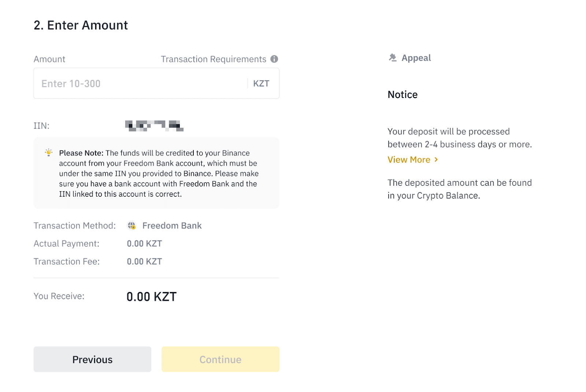
Task: Click the 2. Enter Amount heading
Action: coord(81,25)
